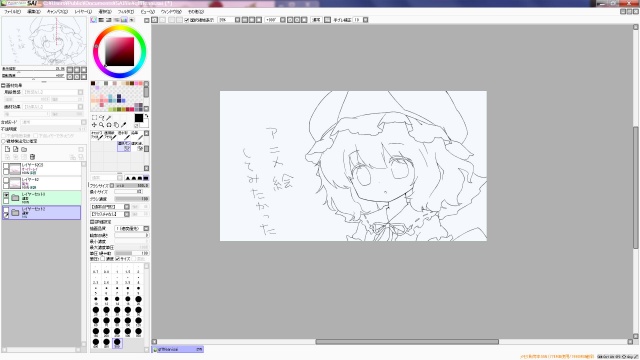Hide the green layer set folder
Screen dimensions: 640x360
(x=6, y=196)
